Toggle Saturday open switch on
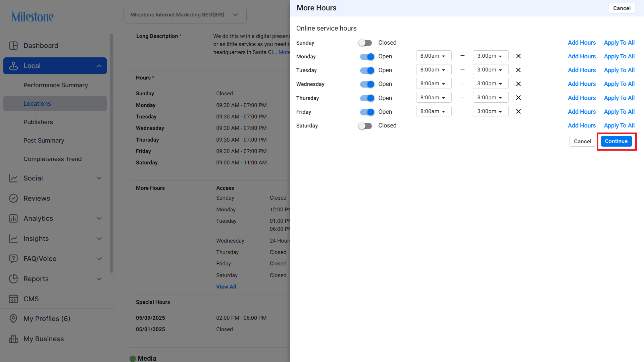Screen dimensions: 644x362 pyautogui.click(x=365, y=126)
